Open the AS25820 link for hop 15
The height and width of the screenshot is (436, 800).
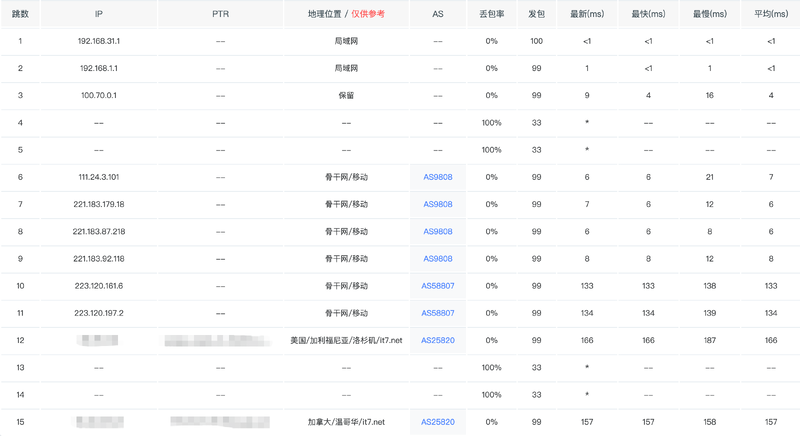click(438, 422)
